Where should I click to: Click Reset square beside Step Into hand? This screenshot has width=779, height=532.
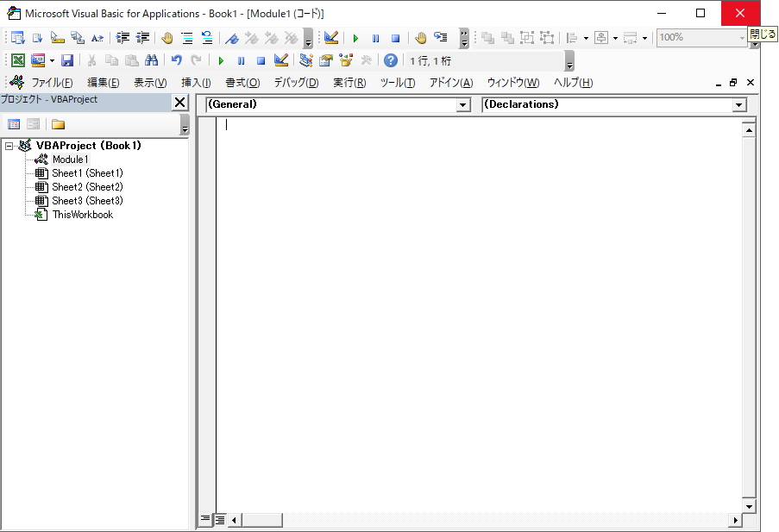click(395, 38)
